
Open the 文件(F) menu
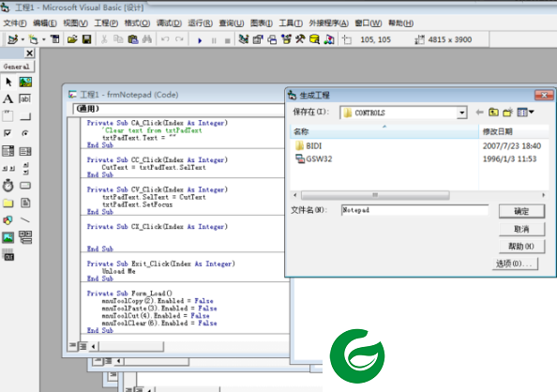[x=15, y=23]
